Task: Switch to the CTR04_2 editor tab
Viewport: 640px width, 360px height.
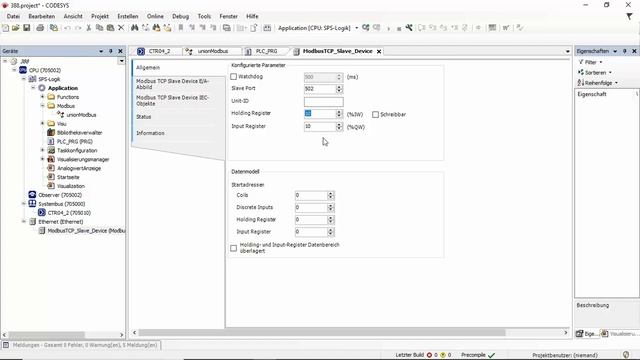Action: (159, 51)
